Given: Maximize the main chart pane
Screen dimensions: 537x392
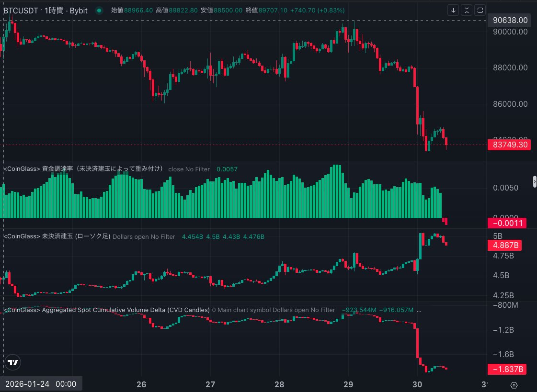Looking at the screenshot, I should pos(480,10).
